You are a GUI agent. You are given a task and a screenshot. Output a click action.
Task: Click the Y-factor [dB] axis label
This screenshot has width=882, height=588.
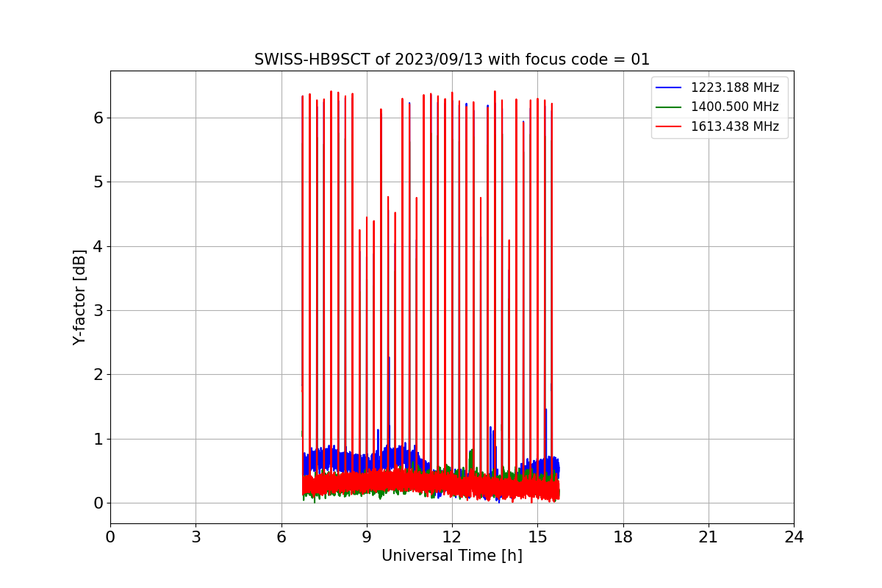[x=79, y=297]
